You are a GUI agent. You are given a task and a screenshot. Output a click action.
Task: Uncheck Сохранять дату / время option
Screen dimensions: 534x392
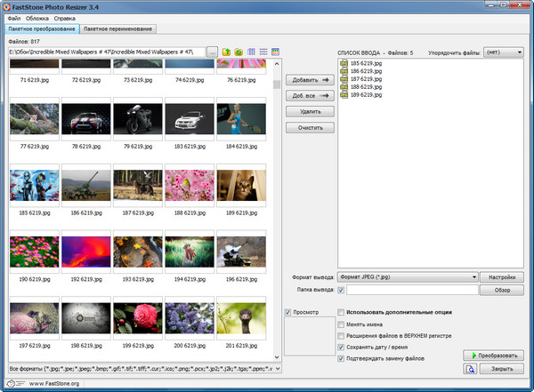[342, 347]
